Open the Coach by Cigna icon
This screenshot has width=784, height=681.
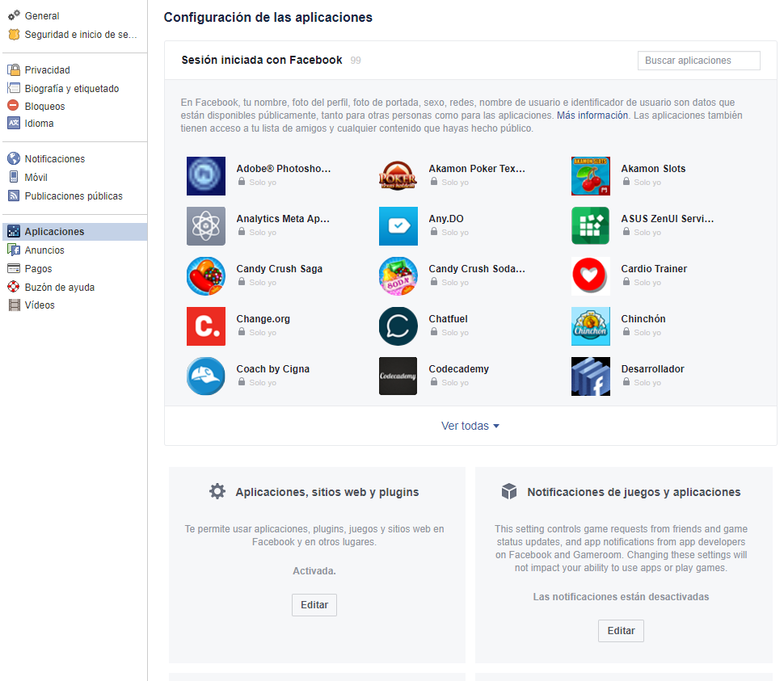pyautogui.click(x=206, y=376)
